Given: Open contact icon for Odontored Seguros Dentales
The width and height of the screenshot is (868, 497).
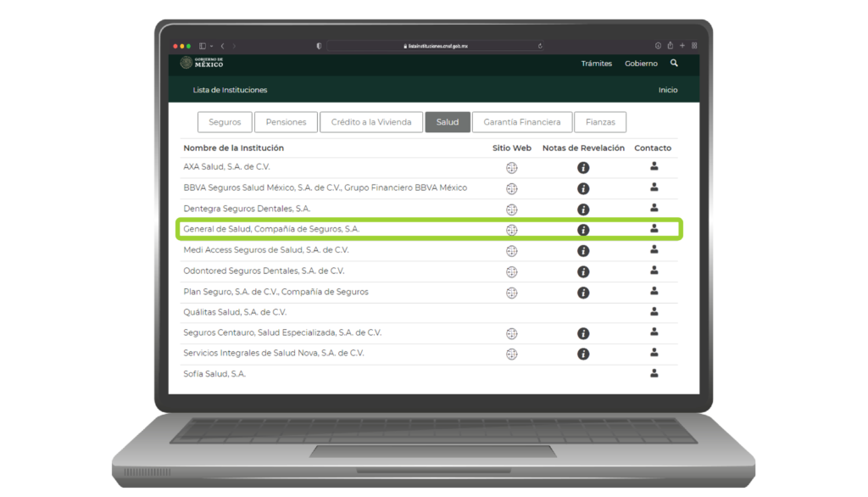Looking at the screenshot, I should pos(654,271).
